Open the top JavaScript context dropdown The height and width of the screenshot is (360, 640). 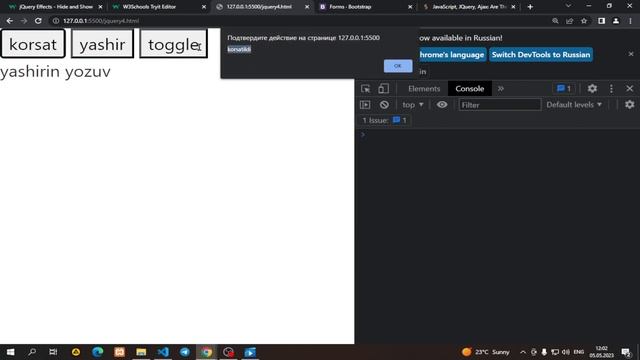[x=413, y=105]
